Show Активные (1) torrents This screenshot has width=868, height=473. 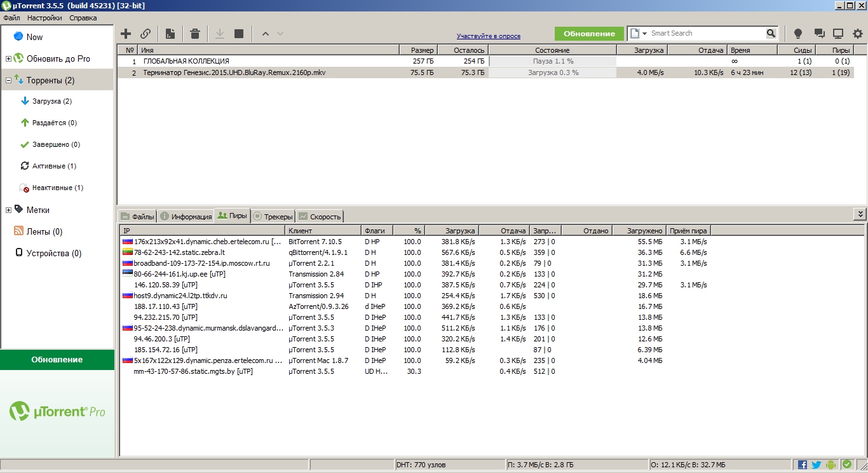click(54, 166)
